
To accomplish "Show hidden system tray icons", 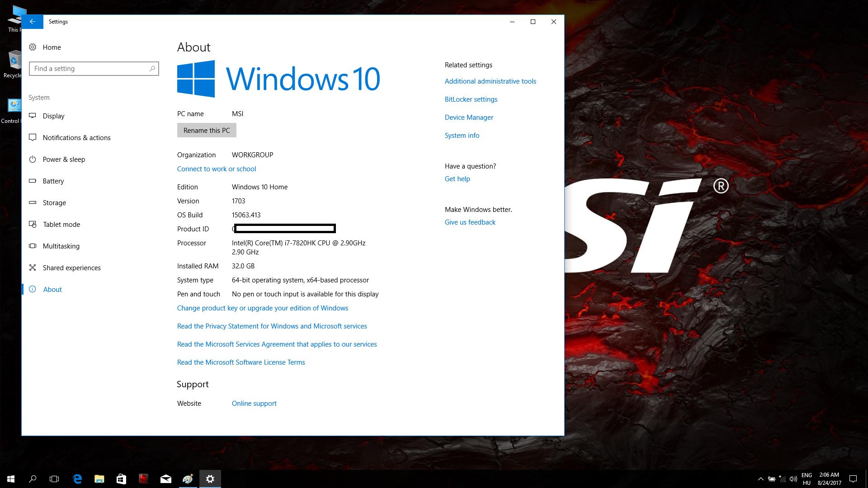I will point(760,479).
